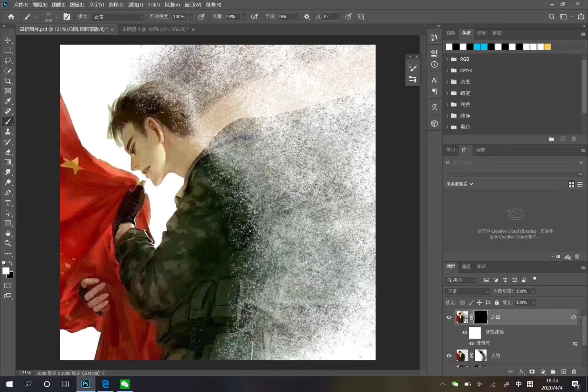
Task: Select the Eraser tool
Action: tap(8, 152)
